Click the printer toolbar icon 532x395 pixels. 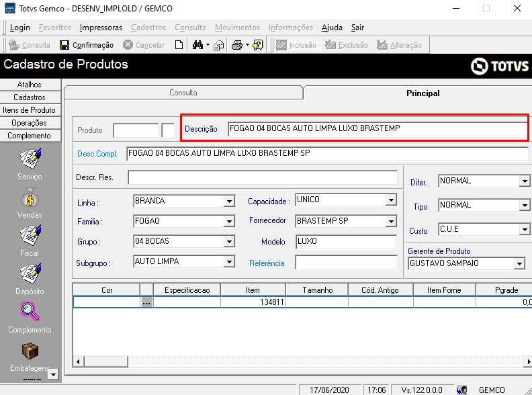click(237, 45)
